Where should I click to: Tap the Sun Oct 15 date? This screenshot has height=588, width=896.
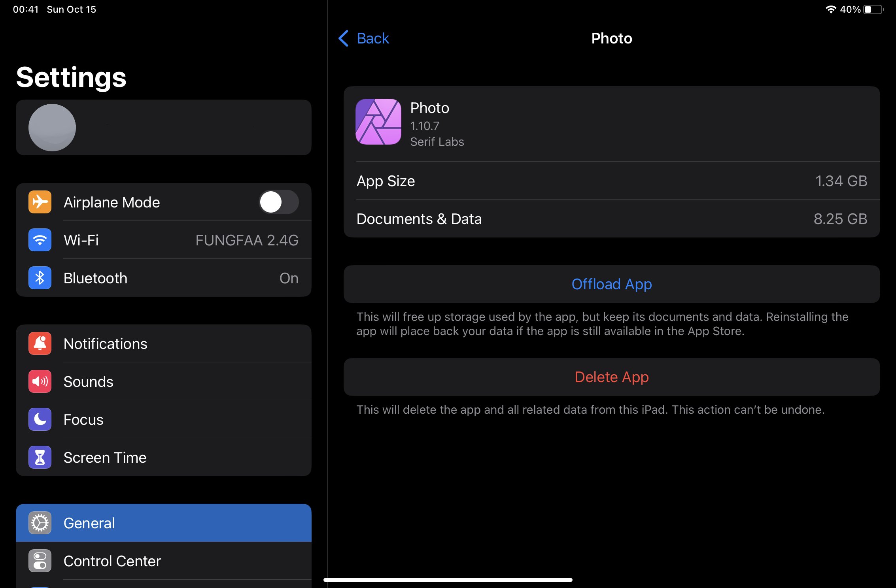tap(72, 9)
